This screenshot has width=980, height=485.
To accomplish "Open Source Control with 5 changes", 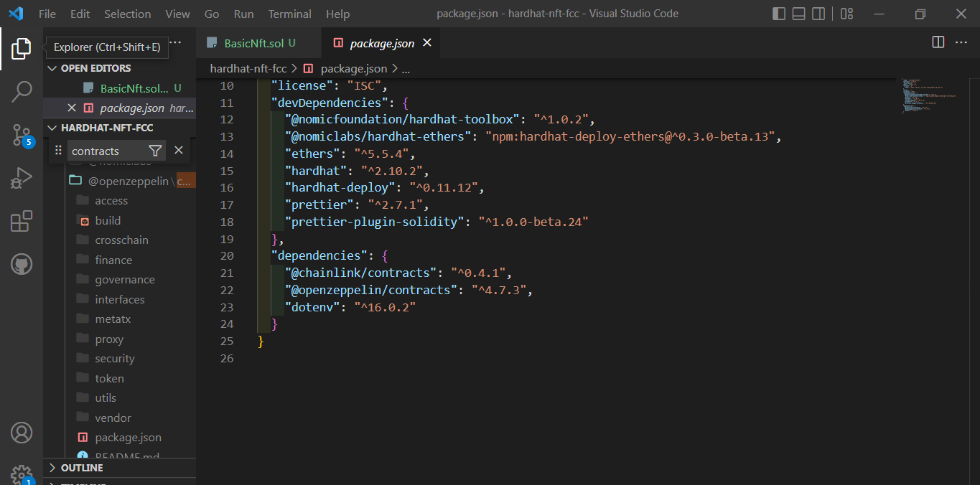I will 22,134.
